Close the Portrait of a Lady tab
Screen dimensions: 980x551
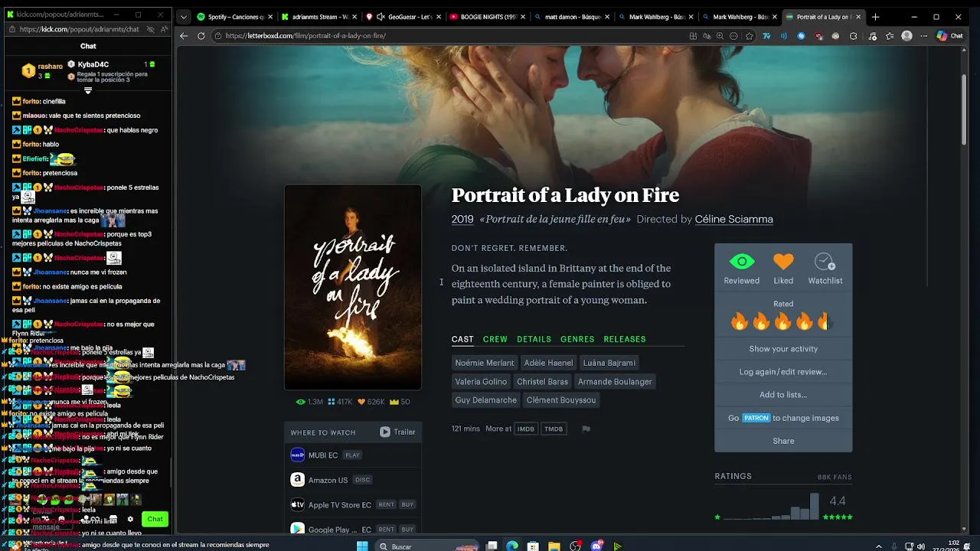(x=858, y=17)
